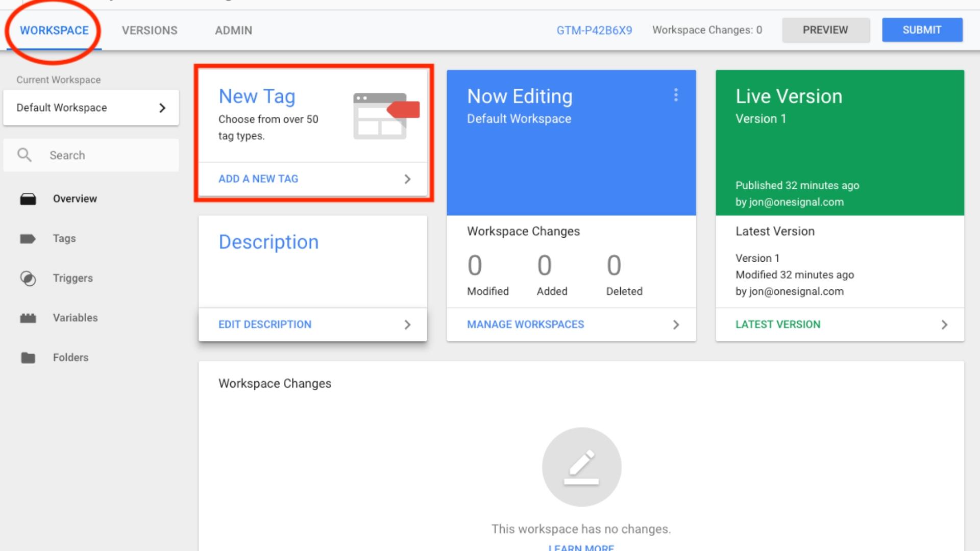Open the GTM-P42B6X9 container link
The image size is (980, 551).
595,30
